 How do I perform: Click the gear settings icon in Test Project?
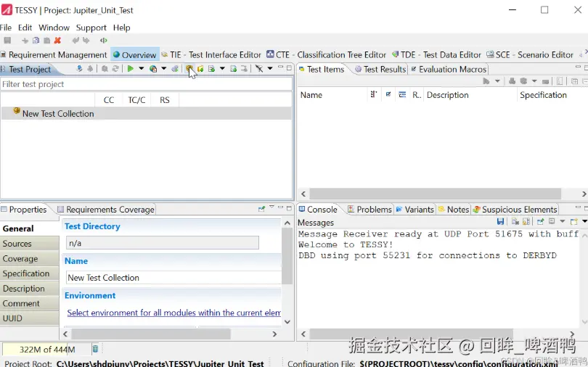175,68
